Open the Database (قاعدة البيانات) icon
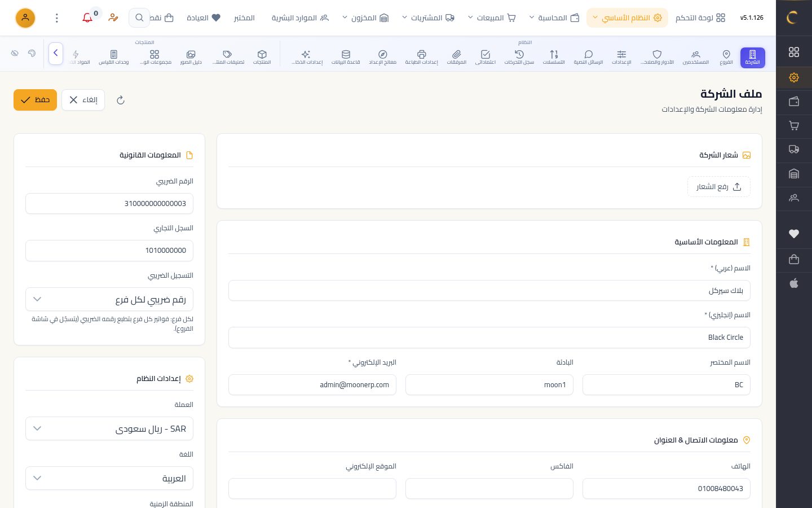 (346, 57)
